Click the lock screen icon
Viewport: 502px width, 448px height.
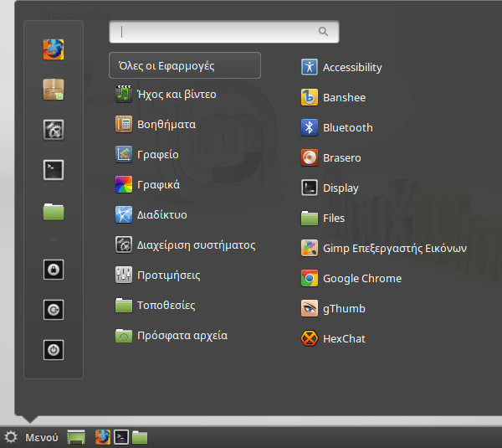[x=54, y=270]
